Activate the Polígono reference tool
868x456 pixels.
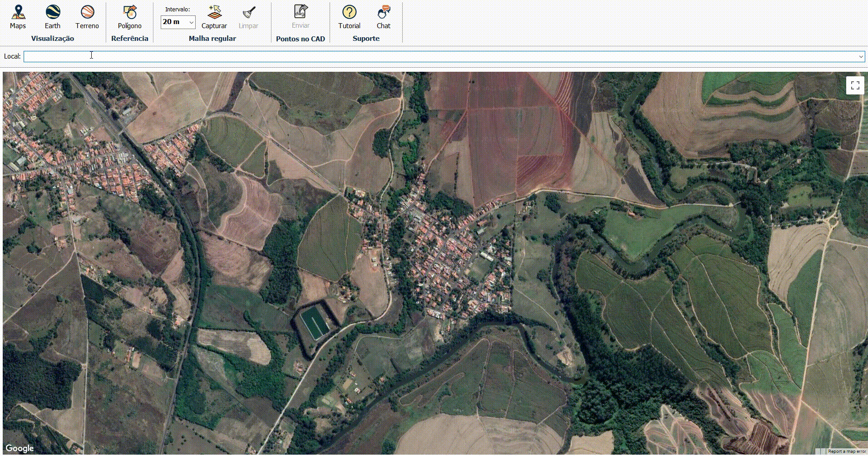click(x=130, y=17)
